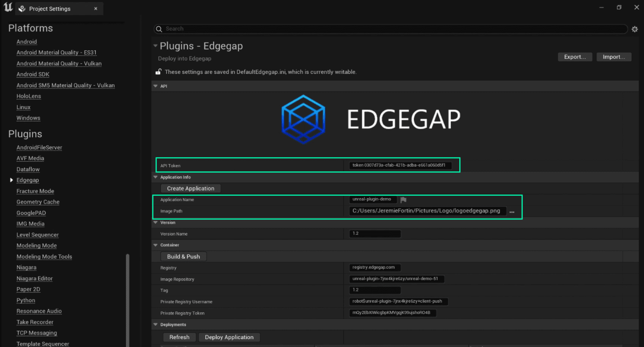Collapse the Application Info category

pos(155,177)
